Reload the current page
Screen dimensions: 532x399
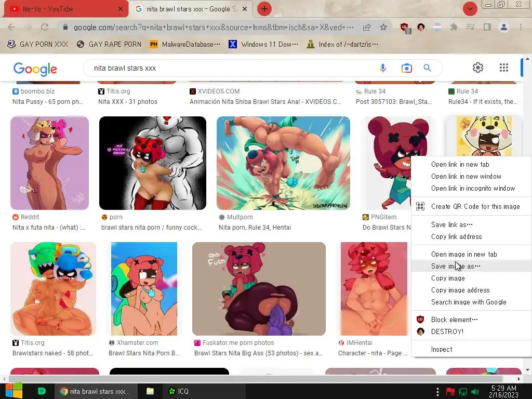[45, 27]
